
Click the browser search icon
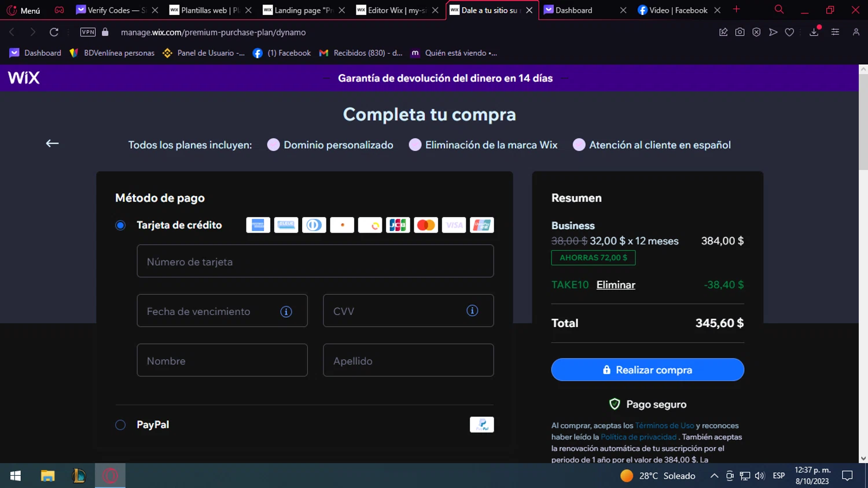point(779,10)
